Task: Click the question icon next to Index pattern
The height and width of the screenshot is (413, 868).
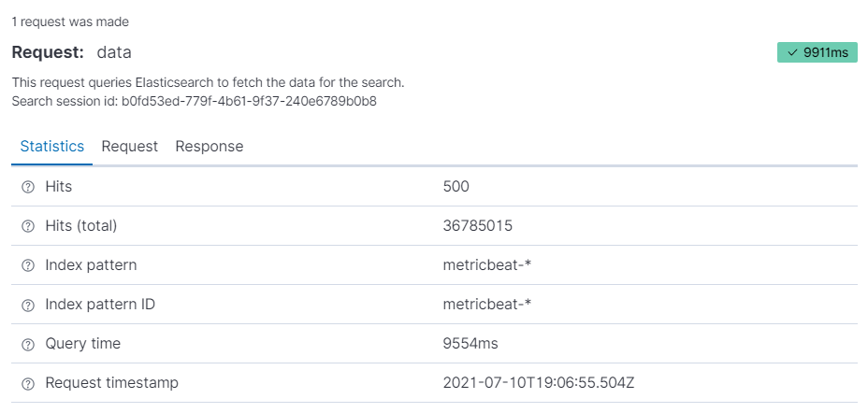Action: click(27, 265)
